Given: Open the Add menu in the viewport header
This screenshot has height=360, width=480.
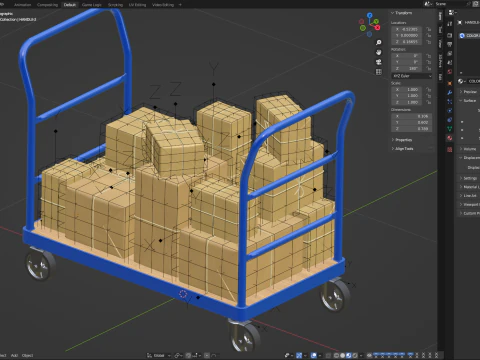Looking at the screenshot, I should point(14,355).
